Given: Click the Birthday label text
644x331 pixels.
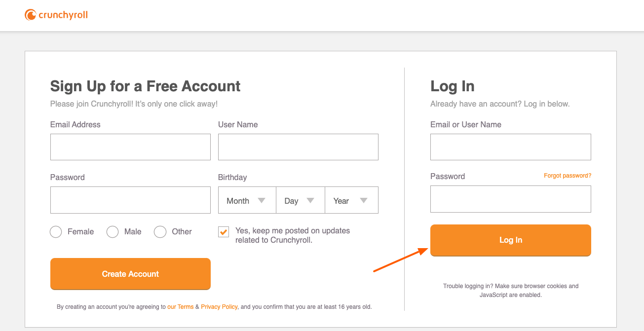Looking at the screenshot, I should (x=232, y=178).
